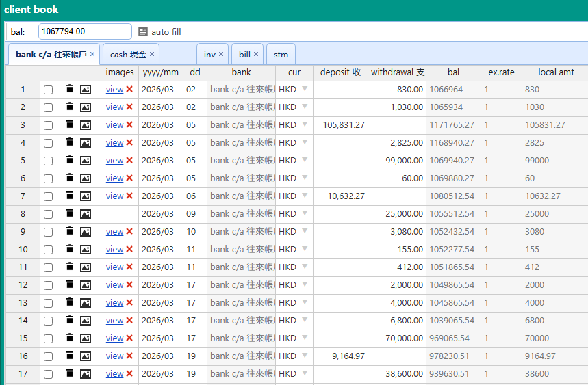This screenshot has width=588, height=385.
Task: Click the trash icon in row 1
Action: click(x=70, y=89)
